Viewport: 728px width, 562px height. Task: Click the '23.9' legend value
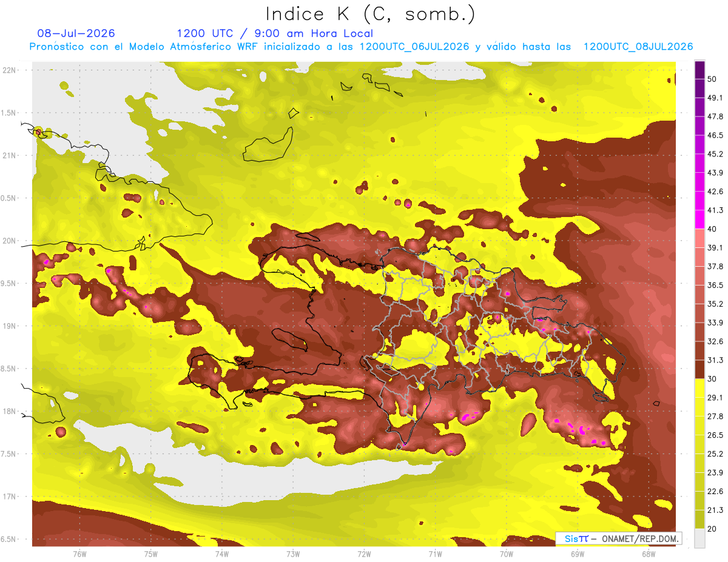pos(715,473)
